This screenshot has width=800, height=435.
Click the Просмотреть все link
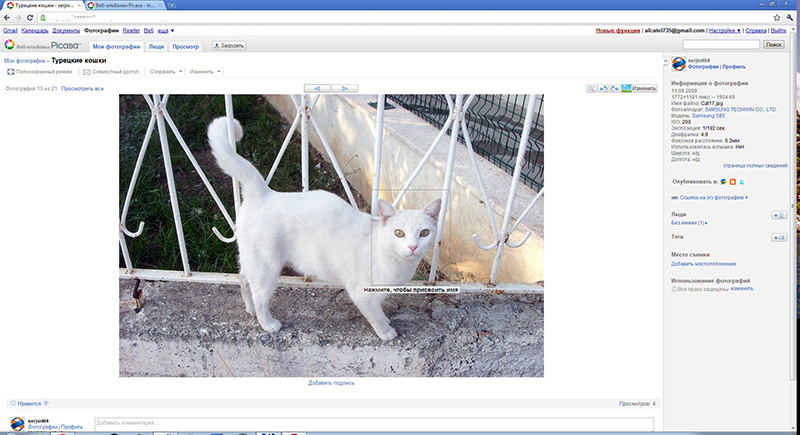click(82, 89)
